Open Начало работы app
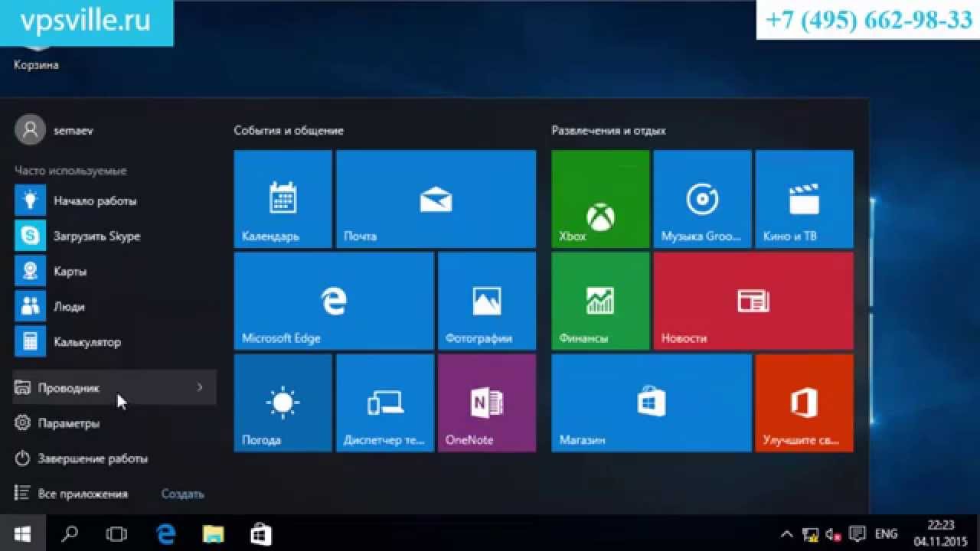Screen dimensions: 980x551 [115, 201]
